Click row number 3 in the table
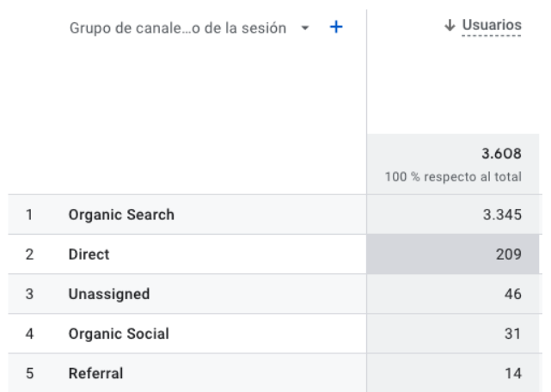The image size is (551, 392). pos(29,294)
